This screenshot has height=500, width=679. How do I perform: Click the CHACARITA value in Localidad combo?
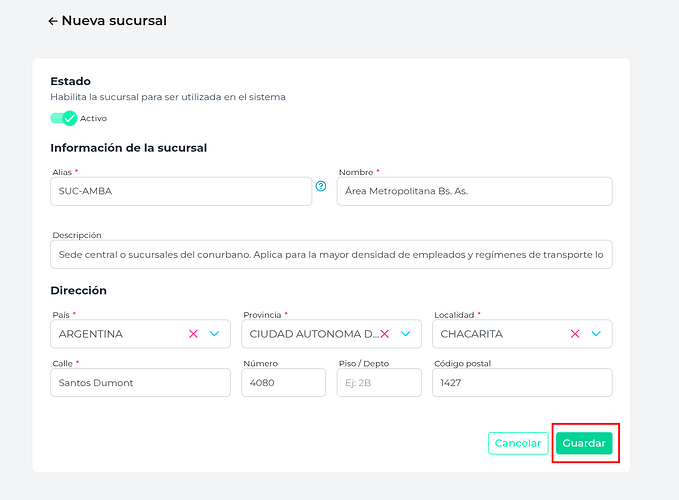tap(472, 334)
